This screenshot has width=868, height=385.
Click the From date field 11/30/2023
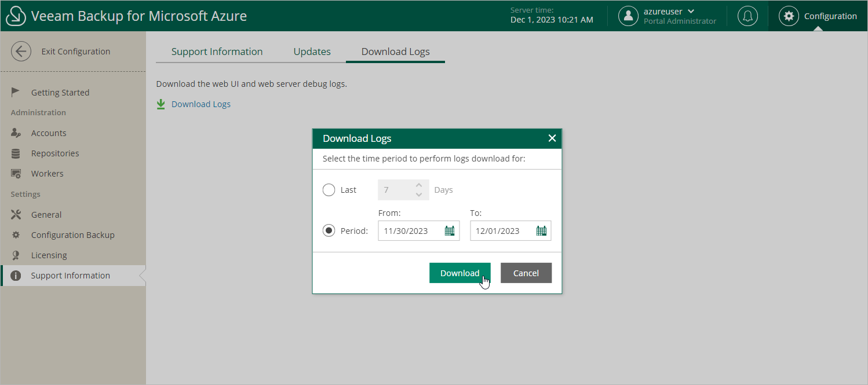coord(419,230)
